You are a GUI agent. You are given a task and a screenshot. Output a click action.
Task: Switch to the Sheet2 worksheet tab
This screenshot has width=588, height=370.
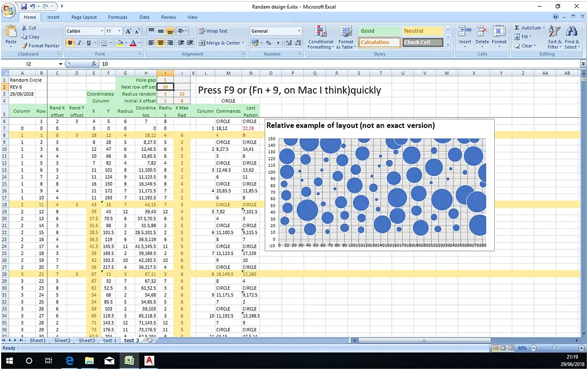pyautogui.click(x=63, y=340)
